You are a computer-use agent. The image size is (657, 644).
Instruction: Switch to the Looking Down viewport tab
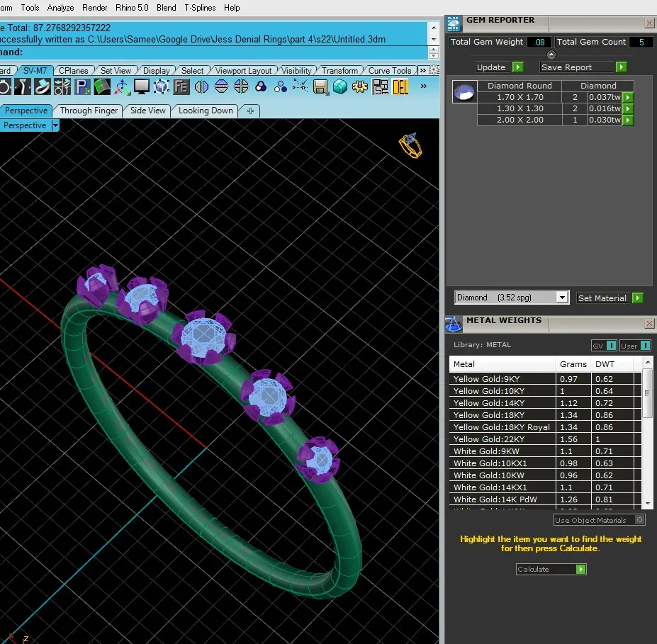pyautogui.click(x=206, y=111)
